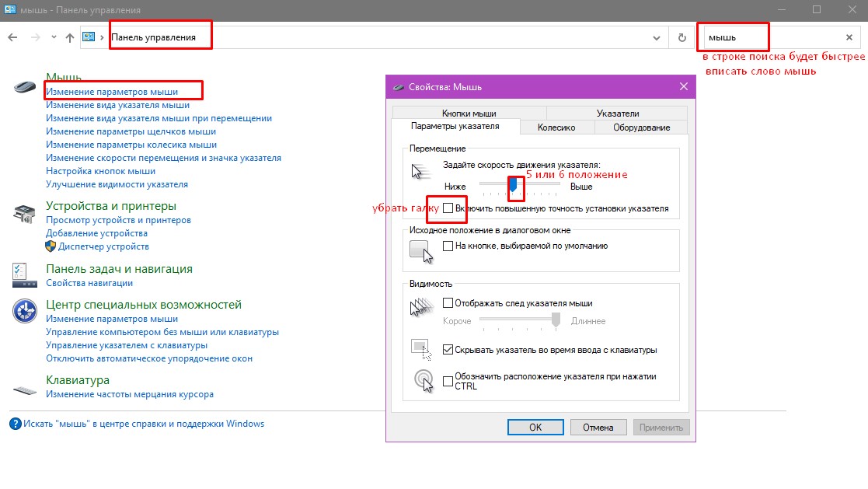The height and width of the screenshot is (489, 868).
Task: Enable display pointer trails checkbox
Action: pos(448,303)
